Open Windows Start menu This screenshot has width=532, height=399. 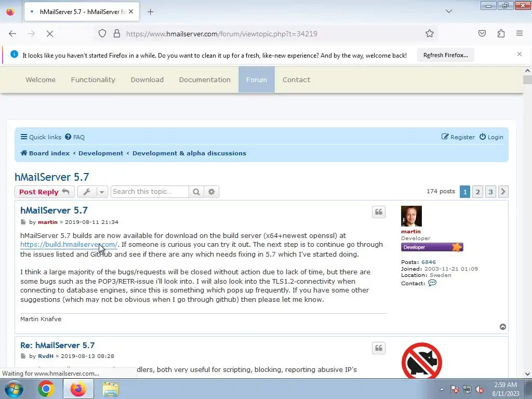[14, 389]
